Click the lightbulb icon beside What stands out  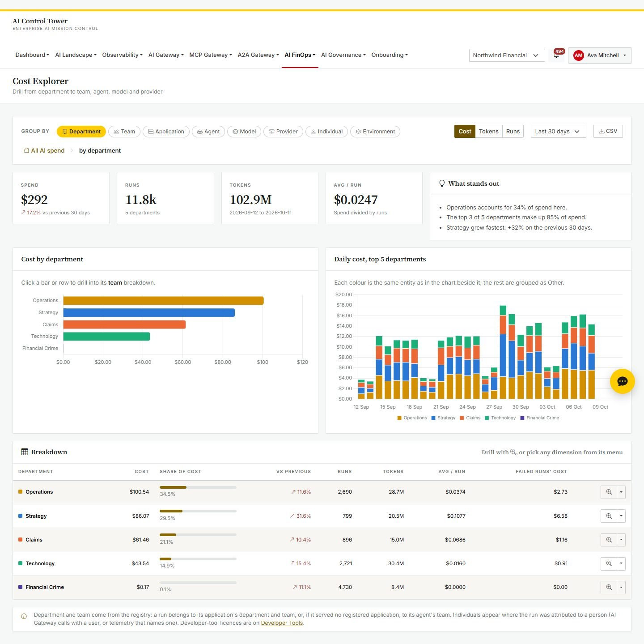tap(442, 183)
